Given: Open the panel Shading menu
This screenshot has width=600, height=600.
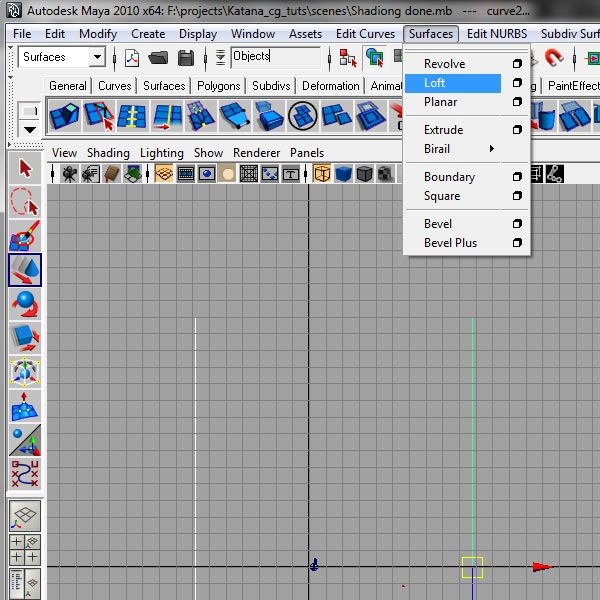Looking at the screenshot, I should pyautogui.click(x=108, y=153).
